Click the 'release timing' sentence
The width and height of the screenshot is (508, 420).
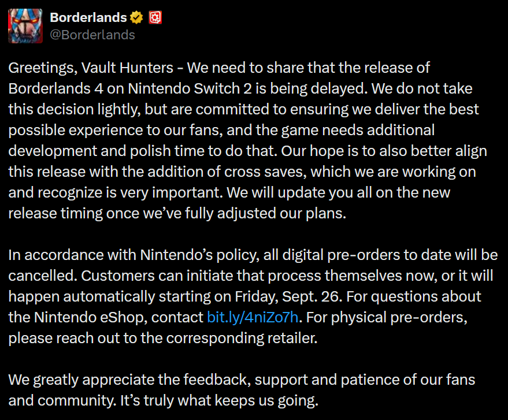(x=55, y=213)
